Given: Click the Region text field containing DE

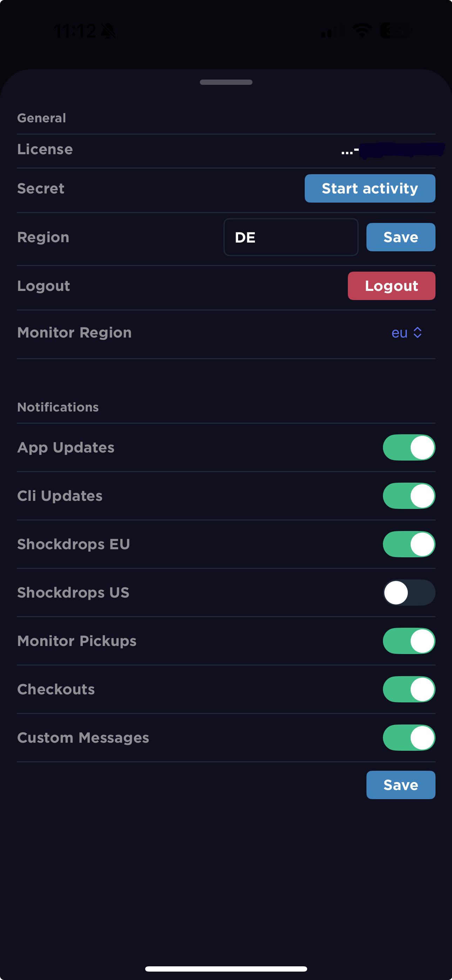Looking at the screenshot, I should click(x=291, y=237).
